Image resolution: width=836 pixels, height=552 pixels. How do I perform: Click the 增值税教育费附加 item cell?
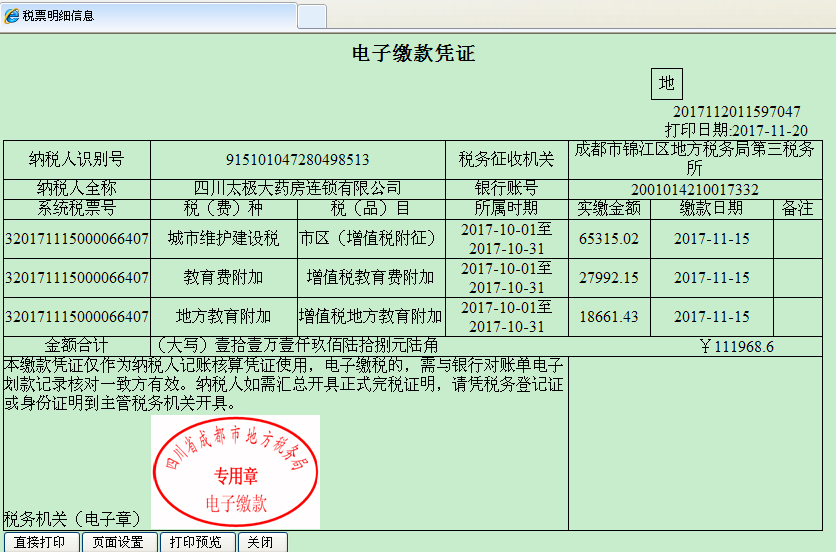[371, 278]
